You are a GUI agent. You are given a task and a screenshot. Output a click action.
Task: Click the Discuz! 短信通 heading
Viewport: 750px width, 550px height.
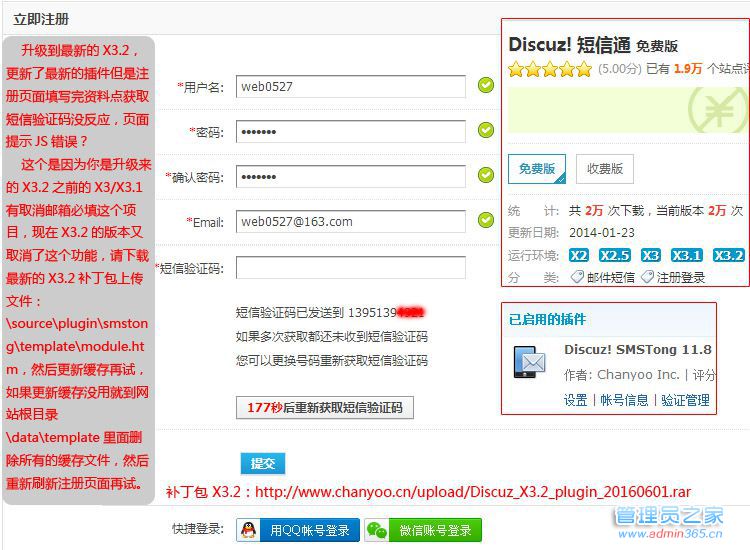569,45
